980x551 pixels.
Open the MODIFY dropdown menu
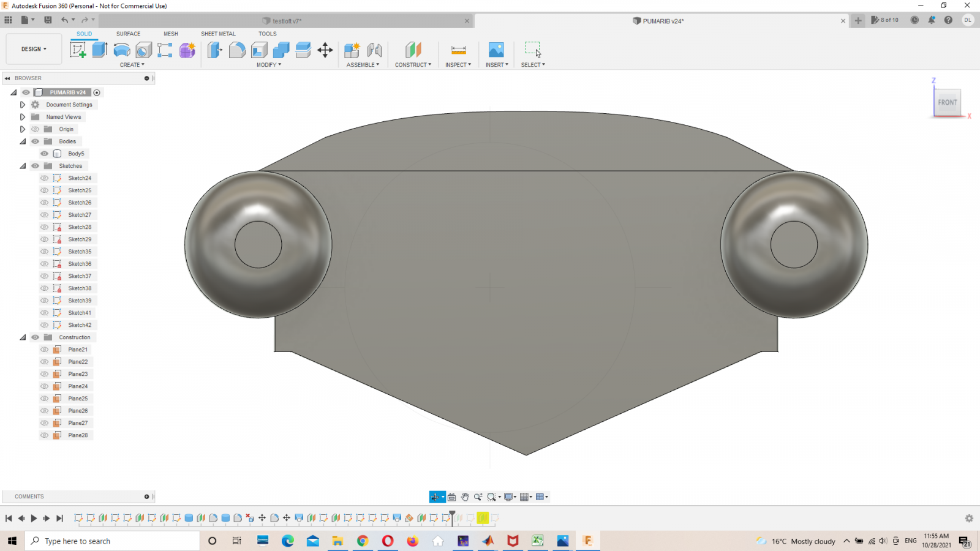(269, 65)
